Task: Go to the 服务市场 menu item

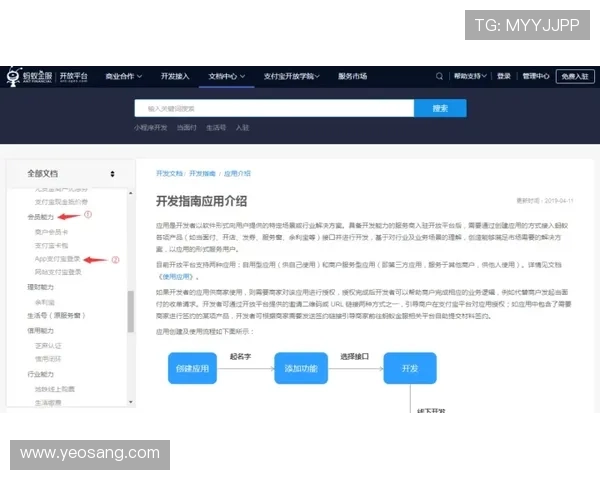Action: coord(352,77)
